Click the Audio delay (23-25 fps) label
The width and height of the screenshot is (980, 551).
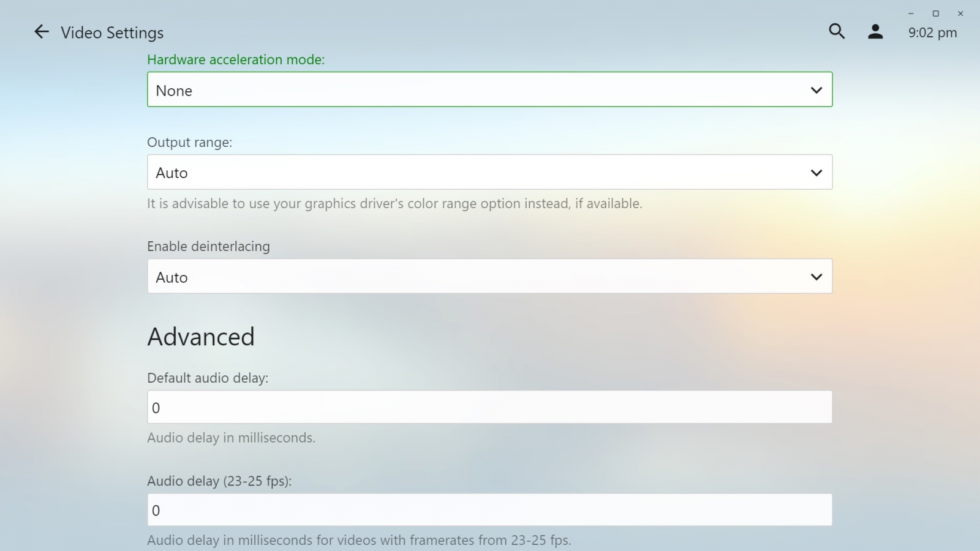pos(219,481)
